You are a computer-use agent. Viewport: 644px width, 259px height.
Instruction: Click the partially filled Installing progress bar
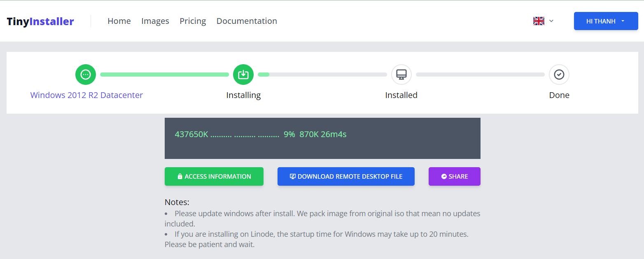pyautogui.click(x=322, y=75)
